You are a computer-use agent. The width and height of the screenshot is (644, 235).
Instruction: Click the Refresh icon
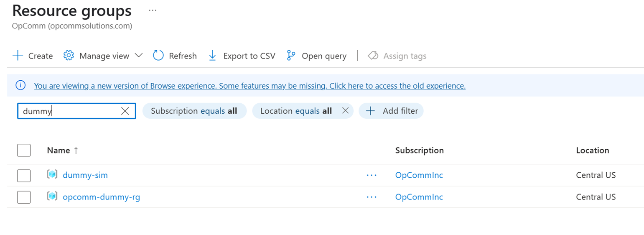point(158,56)
